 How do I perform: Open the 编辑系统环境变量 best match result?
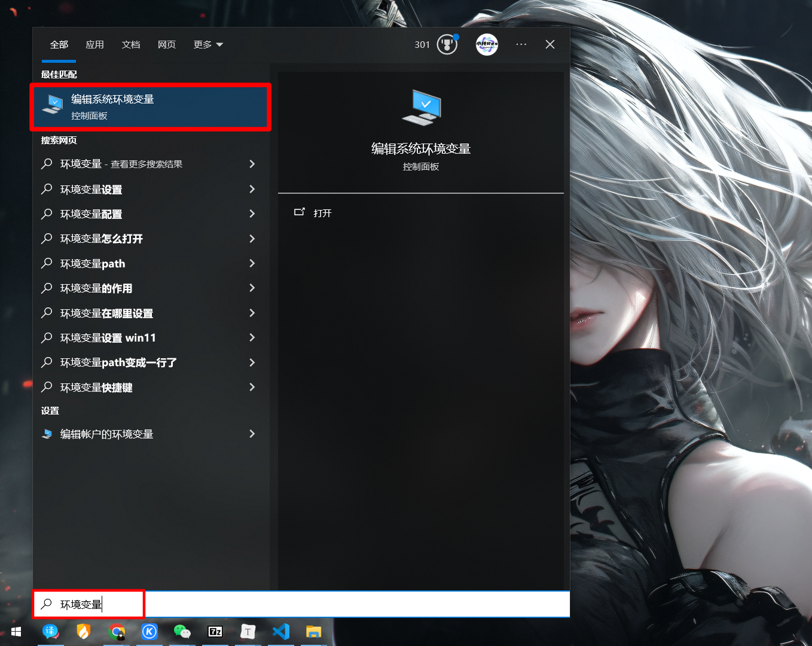pos(150,106)
